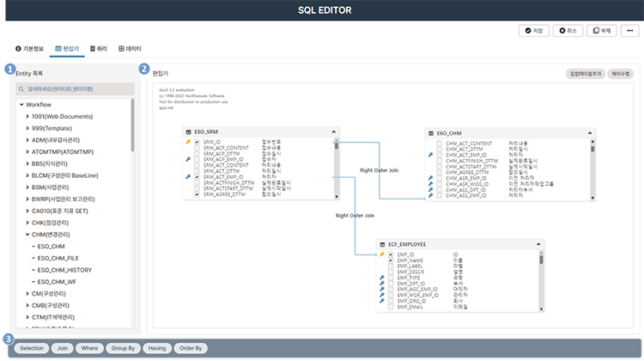Toggle the SRM_ID column checkbox
644x361 pixels.
point(197,142)
